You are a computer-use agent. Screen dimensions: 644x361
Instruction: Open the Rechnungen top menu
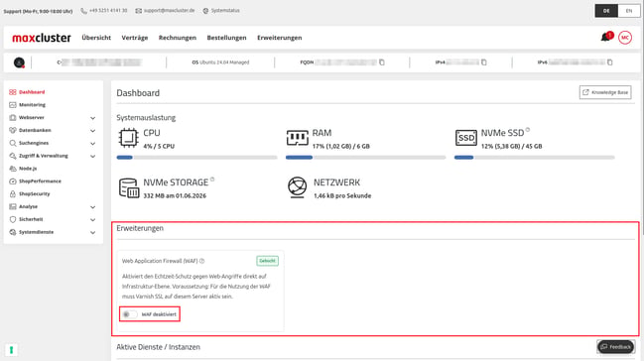(178, 38)
